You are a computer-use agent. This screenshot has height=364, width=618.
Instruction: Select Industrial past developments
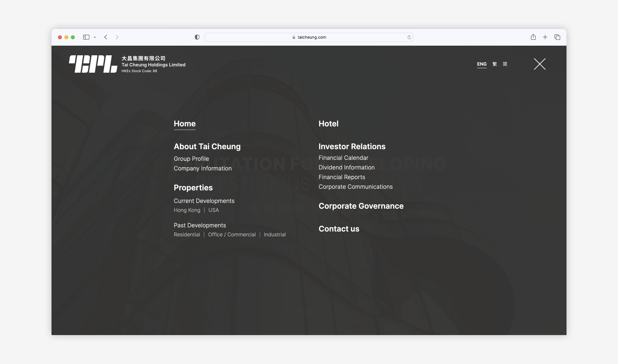click(275, 235)
